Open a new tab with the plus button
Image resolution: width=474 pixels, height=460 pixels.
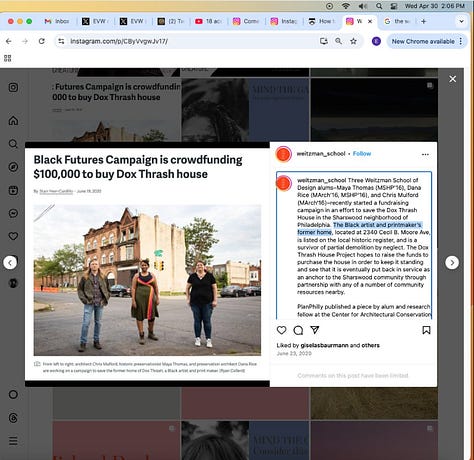coord(424,21)
